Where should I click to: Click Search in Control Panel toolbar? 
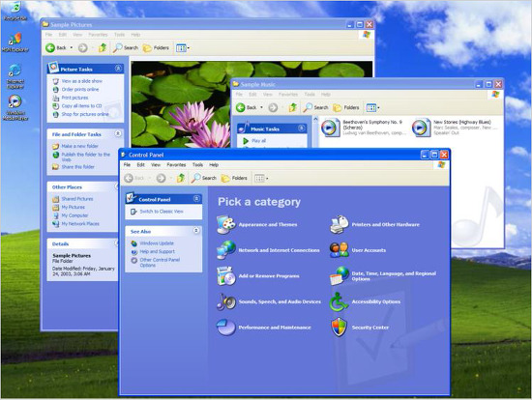(203, 178)
